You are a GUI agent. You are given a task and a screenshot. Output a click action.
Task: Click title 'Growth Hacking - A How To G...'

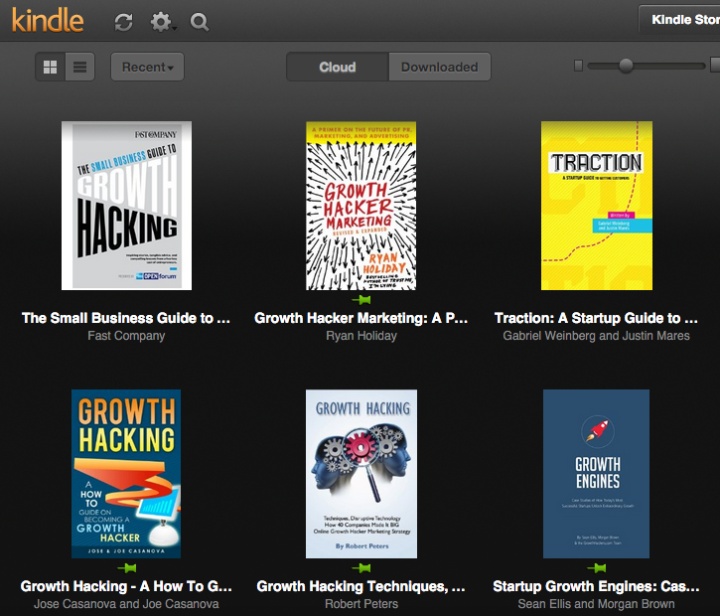(126, 586)
